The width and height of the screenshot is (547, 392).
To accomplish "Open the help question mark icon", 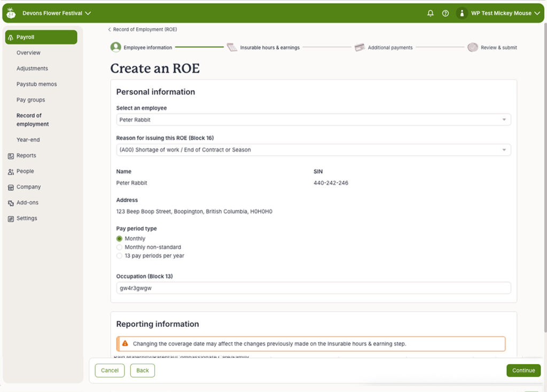I will [x=446, y=13].
